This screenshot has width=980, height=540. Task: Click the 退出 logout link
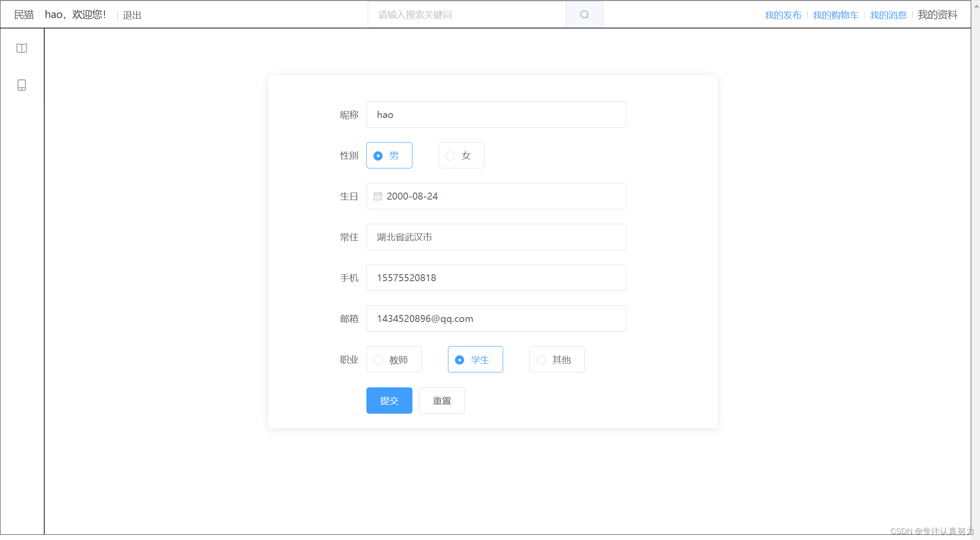point(132,15)
